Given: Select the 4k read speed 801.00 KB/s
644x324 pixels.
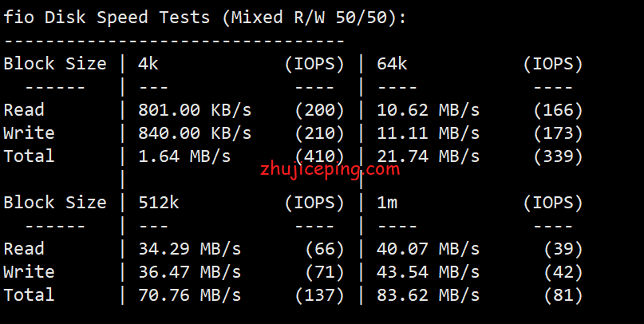Looking at the screenshot, I should (x=195, y=110).
